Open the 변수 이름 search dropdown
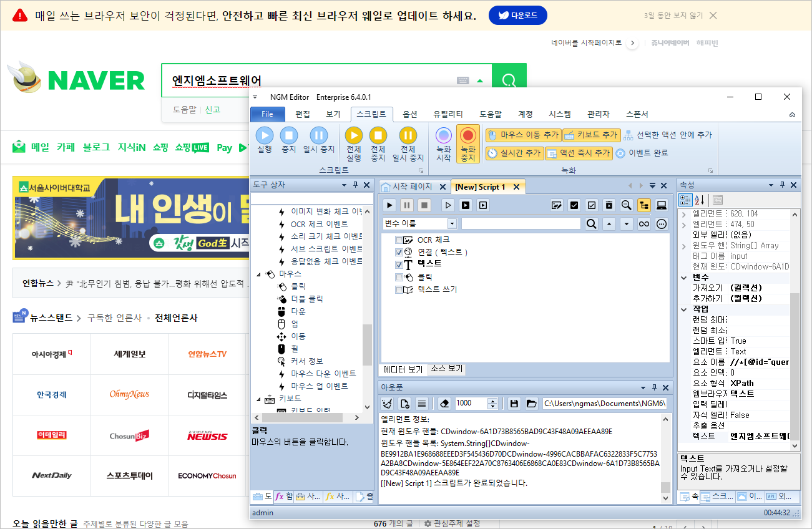 click(452, 223)
